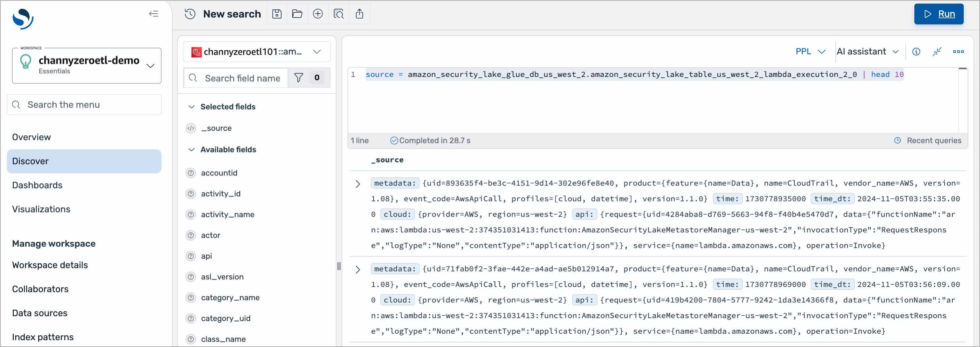This screenshot has width=980, height=347.
Task: Select the accountid field
Action: tap(219, 173)
